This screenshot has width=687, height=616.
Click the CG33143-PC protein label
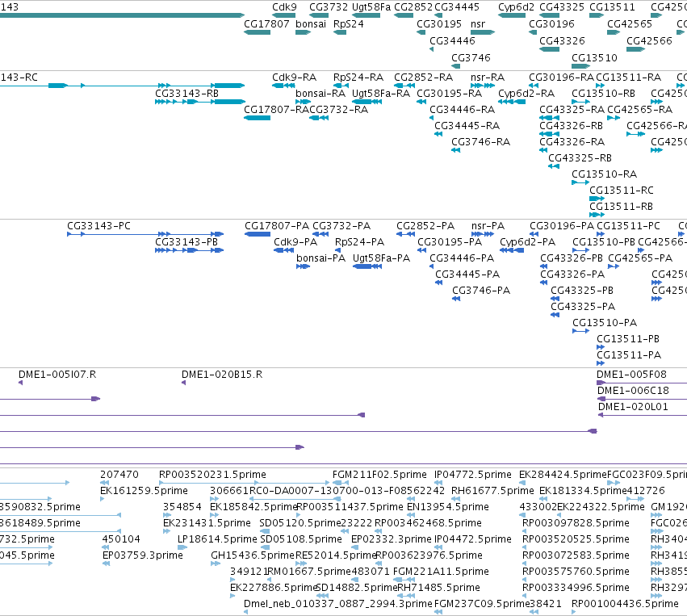click(98, 225)
